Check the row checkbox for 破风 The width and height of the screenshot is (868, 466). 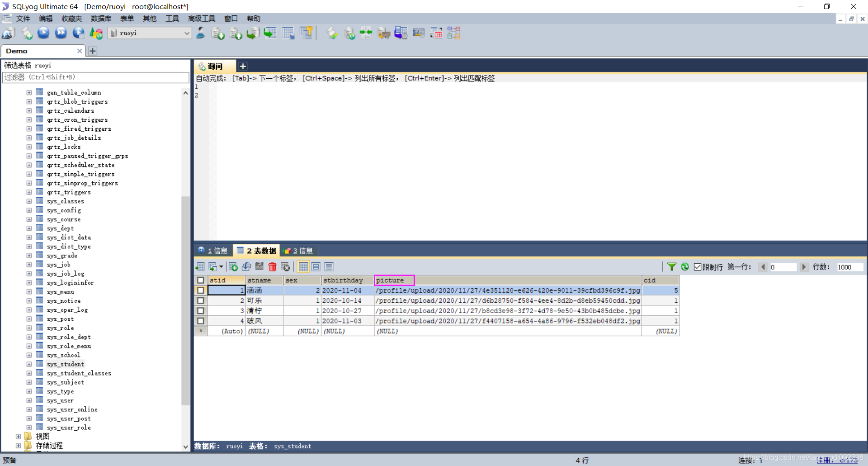point(201,321)
